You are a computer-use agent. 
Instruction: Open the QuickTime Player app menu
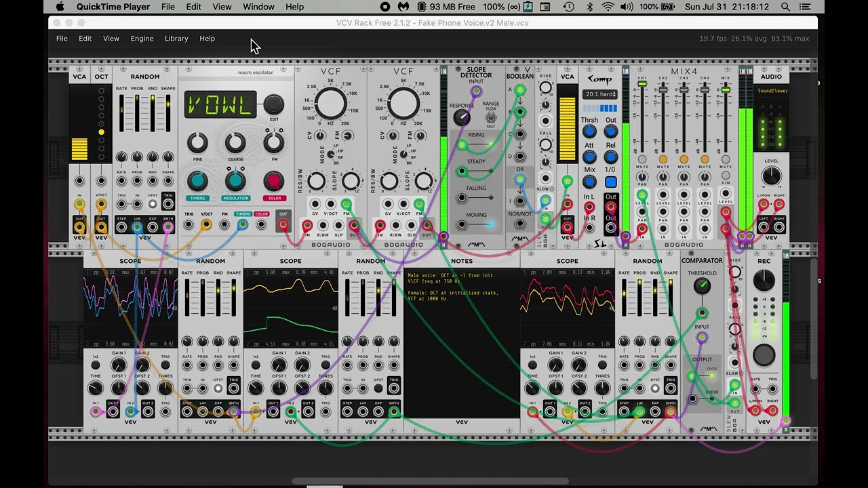click(x=113, y=7)
